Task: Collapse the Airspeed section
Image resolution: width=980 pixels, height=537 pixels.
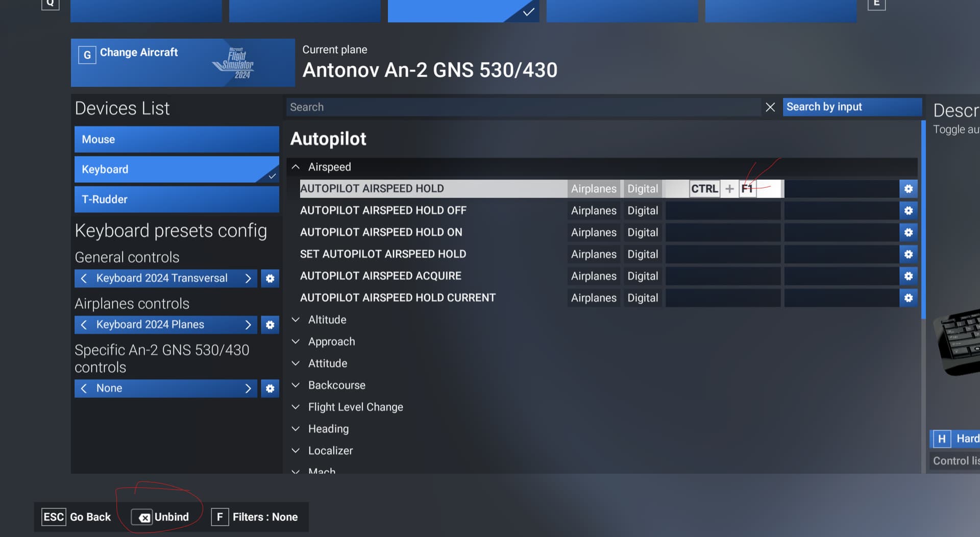Action: tap(296, 166)
